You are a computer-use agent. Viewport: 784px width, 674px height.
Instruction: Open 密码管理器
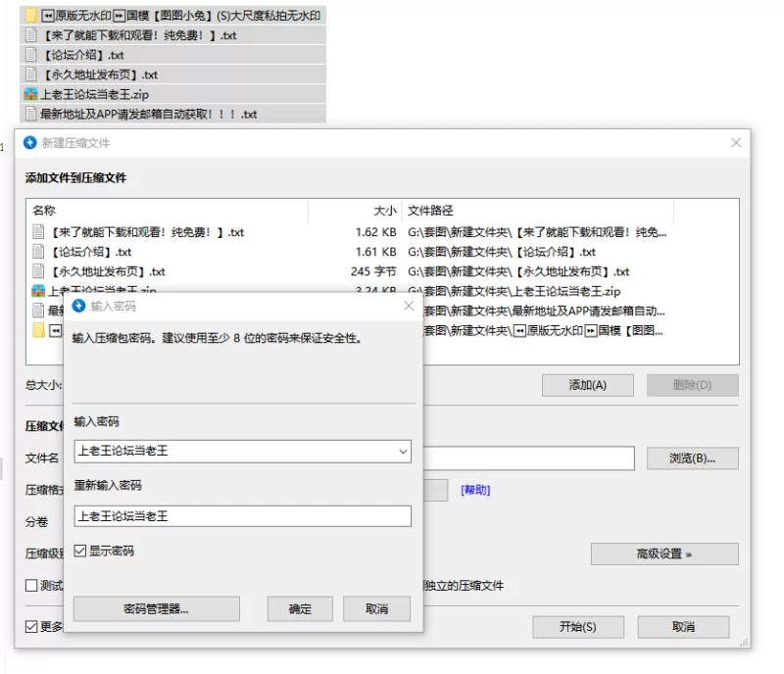coord(156,608)
